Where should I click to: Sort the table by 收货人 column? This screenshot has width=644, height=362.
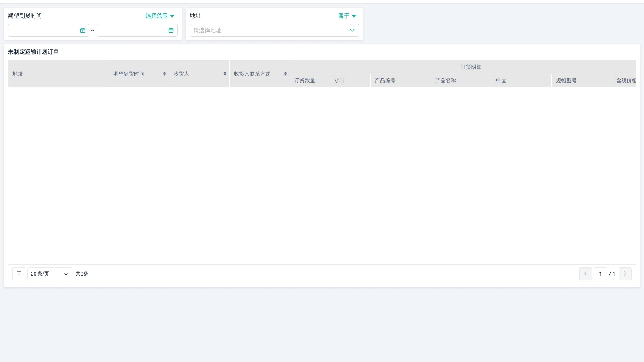click(225, 74)
